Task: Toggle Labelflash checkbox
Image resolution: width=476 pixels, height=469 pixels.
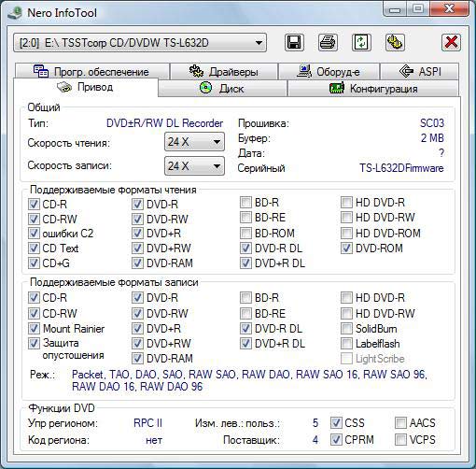Action: click(346, 344)
